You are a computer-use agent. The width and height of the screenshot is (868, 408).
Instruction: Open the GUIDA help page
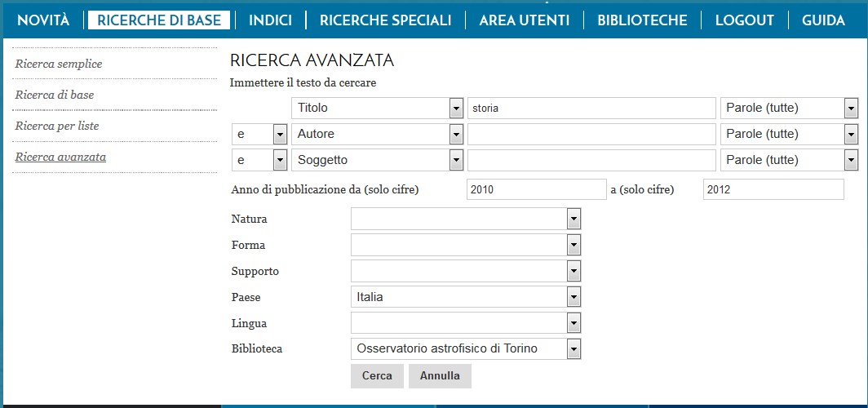(823, 20)
